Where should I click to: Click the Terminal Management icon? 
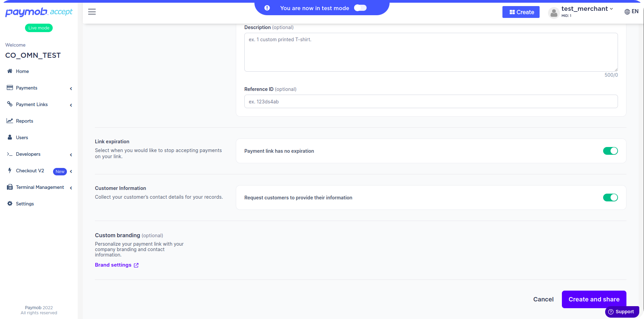pos(10,187)
